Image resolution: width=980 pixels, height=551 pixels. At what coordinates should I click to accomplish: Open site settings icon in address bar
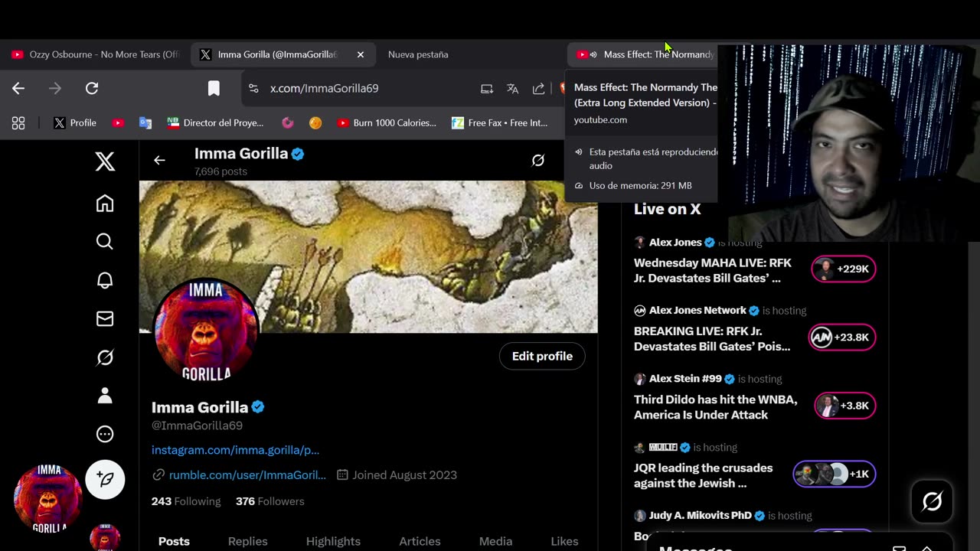coord(253,88)
